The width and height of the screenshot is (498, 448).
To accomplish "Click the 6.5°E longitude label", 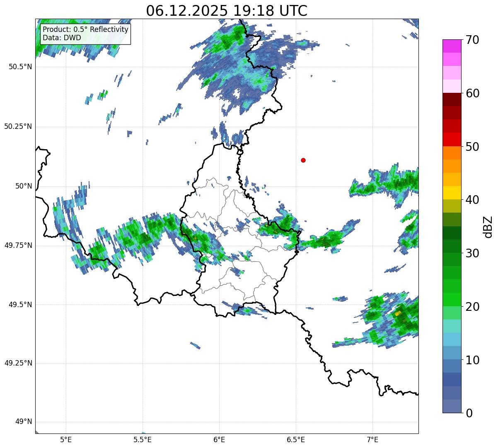I will point(296,439).
